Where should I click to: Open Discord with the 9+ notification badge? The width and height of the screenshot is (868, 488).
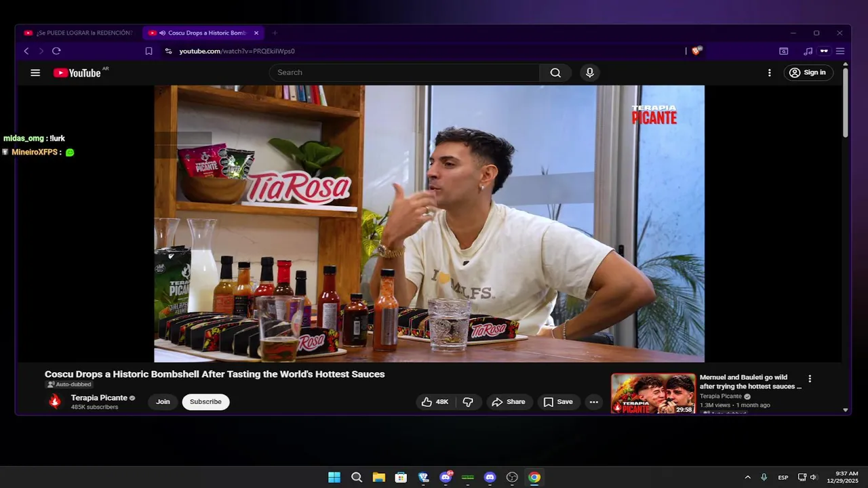tap(446, 477)
